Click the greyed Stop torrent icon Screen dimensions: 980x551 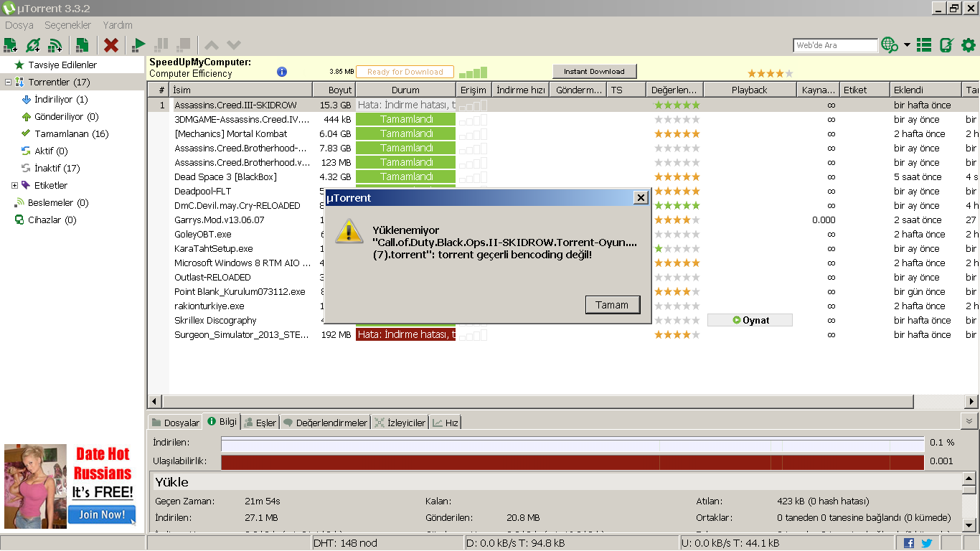click(184, 45)
